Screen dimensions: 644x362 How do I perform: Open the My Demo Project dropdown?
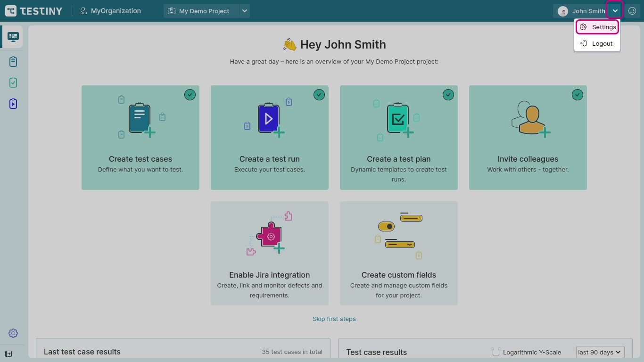[x=206, y=11]
